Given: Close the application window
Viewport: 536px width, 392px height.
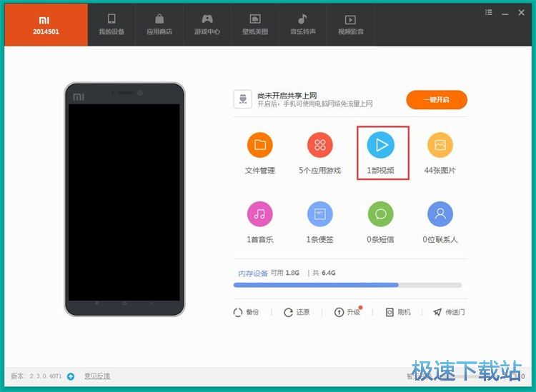Looking at the screenshot, I should (521, 13).
